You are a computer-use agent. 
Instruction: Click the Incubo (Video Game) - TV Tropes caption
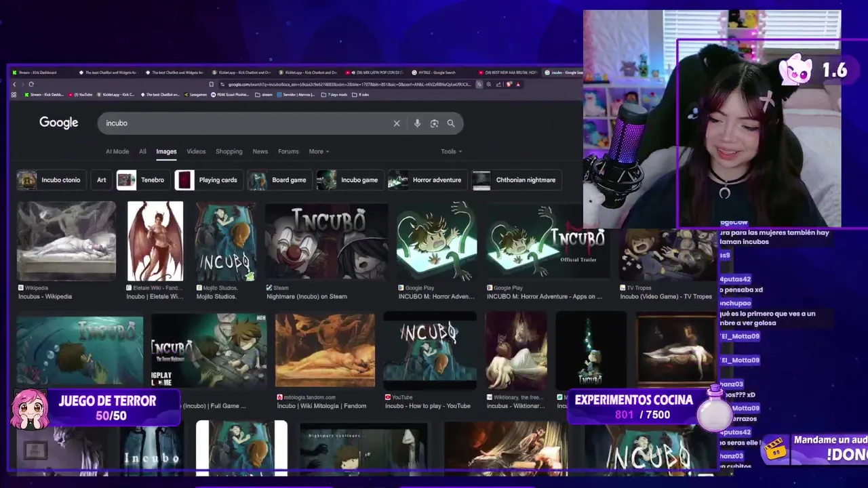coord(666,296)
